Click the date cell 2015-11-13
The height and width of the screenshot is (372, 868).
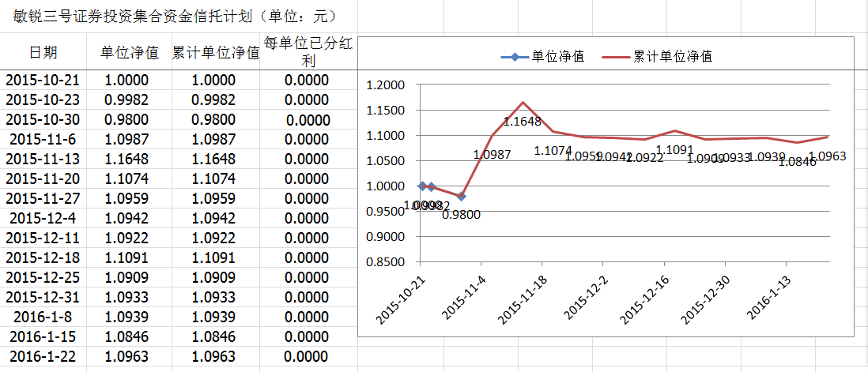click(x=43, y=160)
